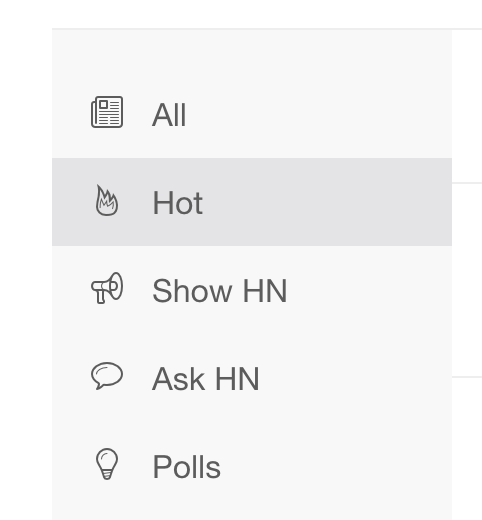Click the white margin left of sidebar
482x520 pixels.
click(x=26, y=267)
